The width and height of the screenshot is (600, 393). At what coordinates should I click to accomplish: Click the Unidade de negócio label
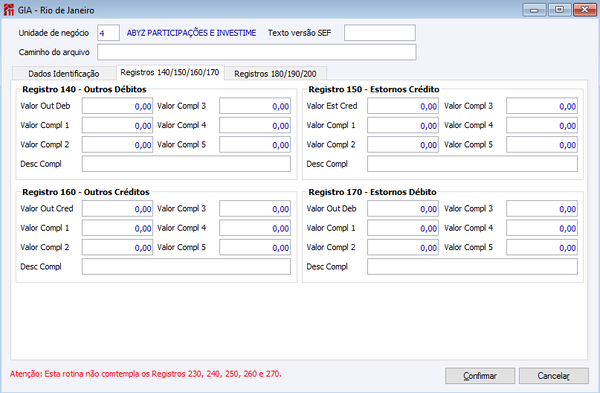click(x=54, y=33)
